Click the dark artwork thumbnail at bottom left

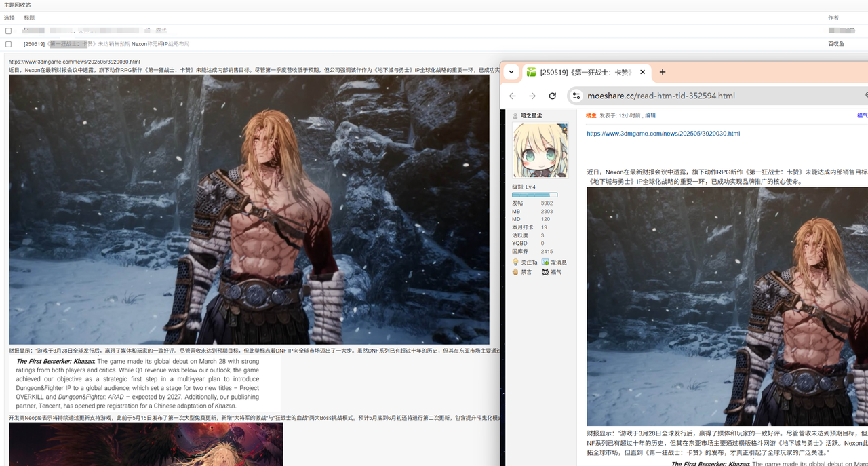146,444
